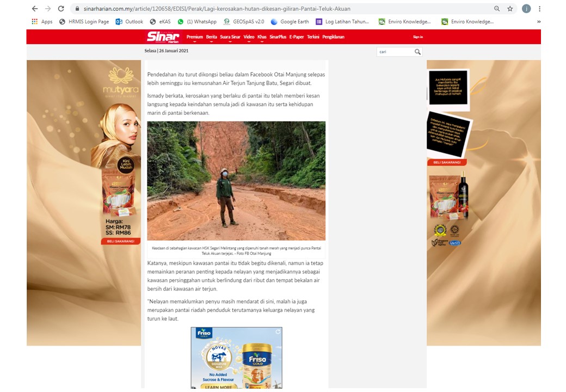
Task: Open the Terkini section
Action: tap(313, 37)
